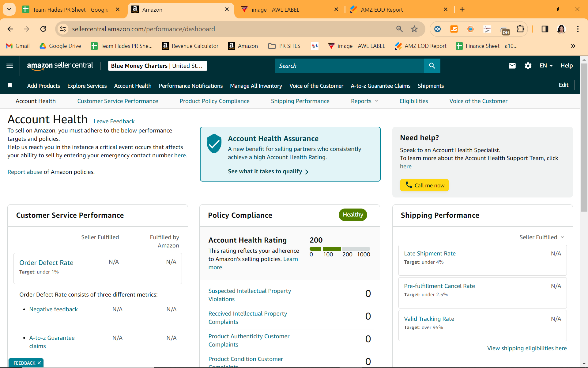Click the browser forward arrow

[x=27, y=29]
